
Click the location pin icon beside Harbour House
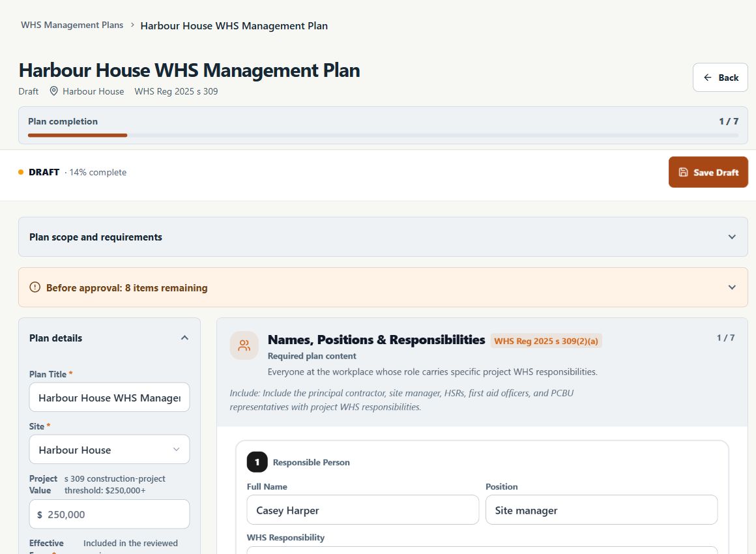[54, 91]
